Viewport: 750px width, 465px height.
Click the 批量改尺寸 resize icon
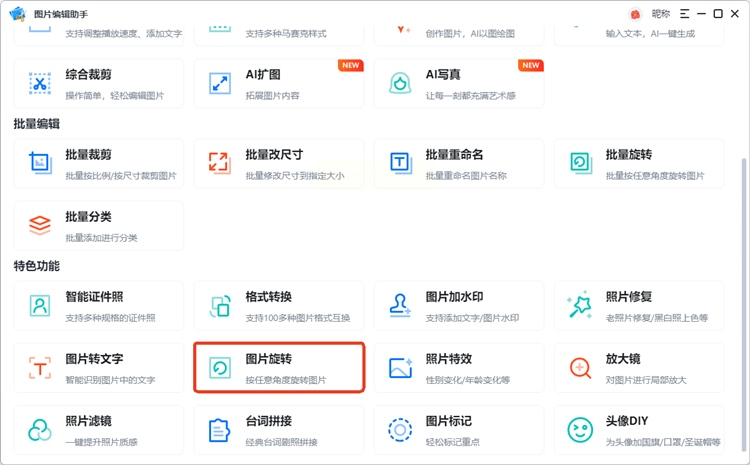coord(220,163)
